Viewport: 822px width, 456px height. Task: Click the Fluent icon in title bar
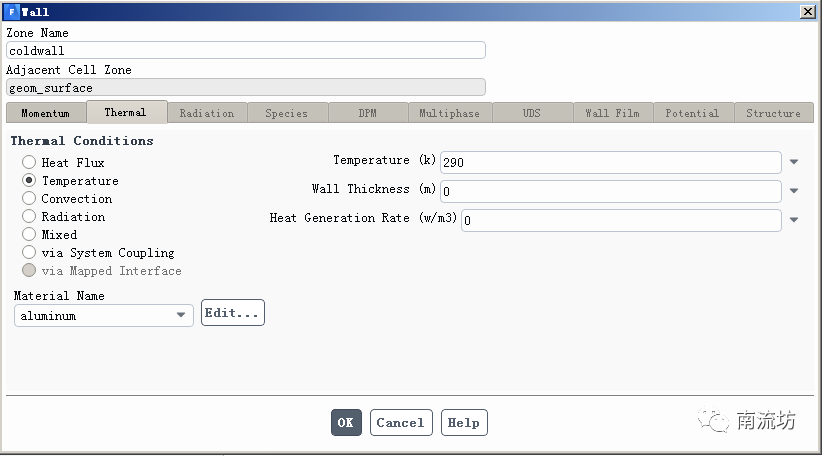(11, 12)
